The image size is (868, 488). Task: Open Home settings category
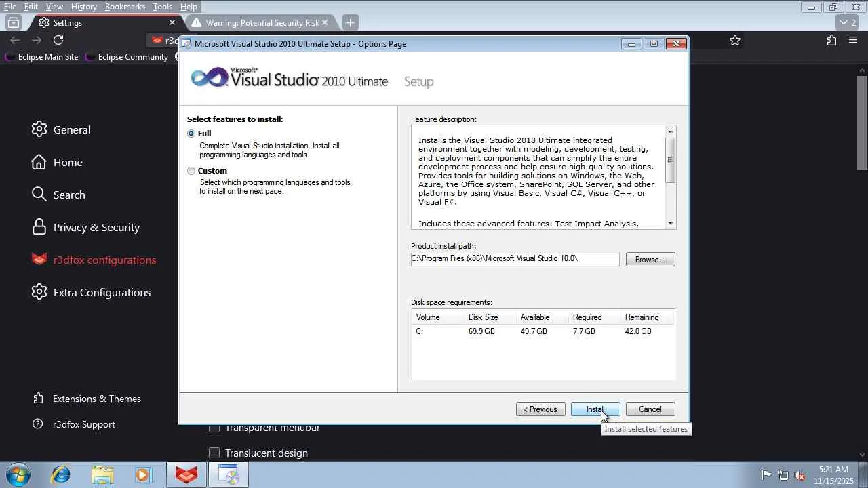click(x=57, y=162)
